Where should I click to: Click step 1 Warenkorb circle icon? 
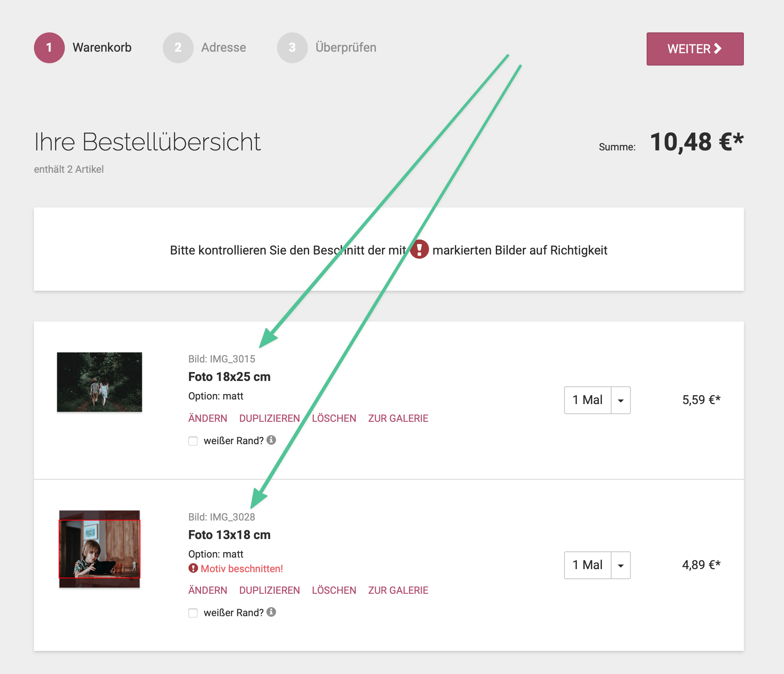pos(49,47)
